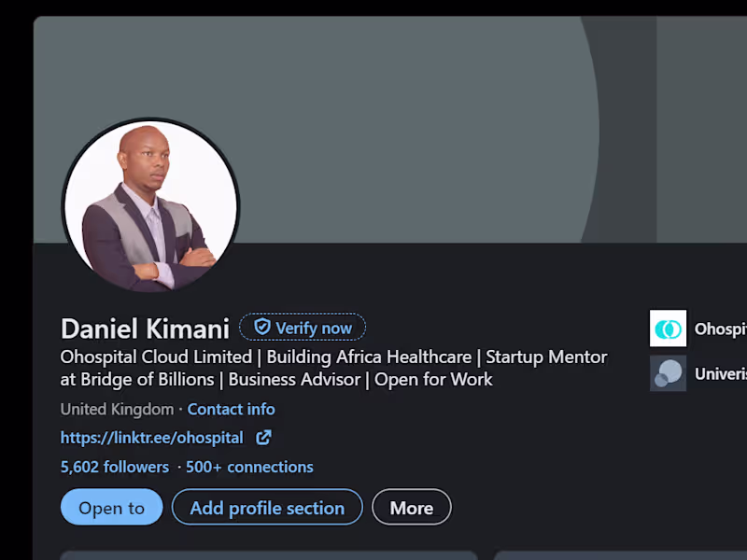
Task: Select the University name on the right
Action: tap(720, 373)
